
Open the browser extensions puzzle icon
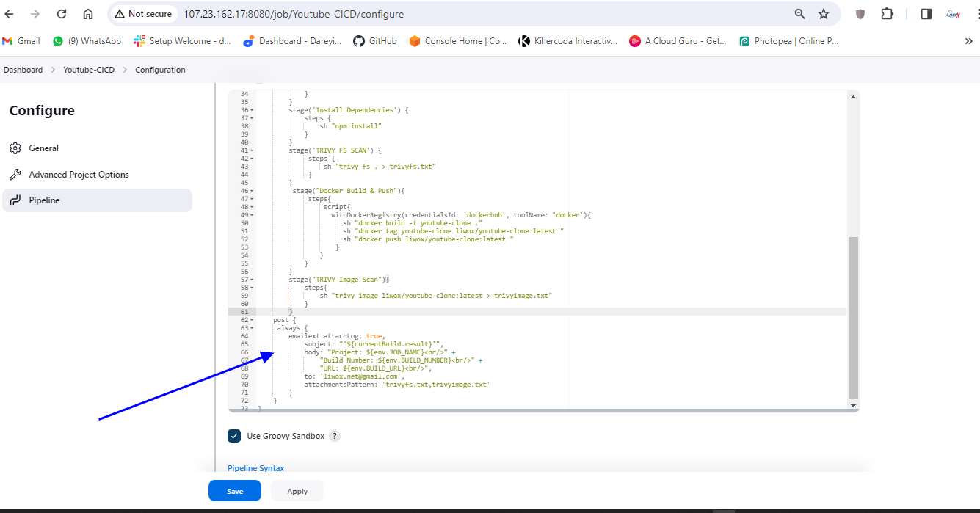[x=887, y=14]
